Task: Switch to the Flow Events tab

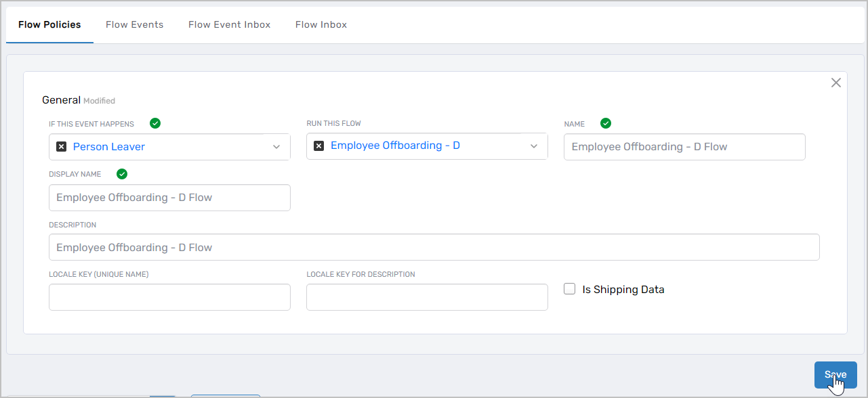Action: pyautogui.click(x=134, y=24)
